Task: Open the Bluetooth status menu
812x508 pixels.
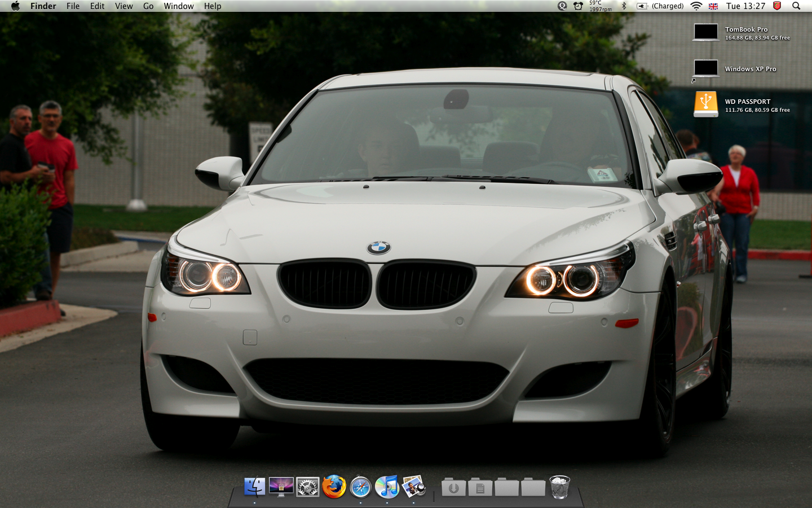Action: point(624,6)
